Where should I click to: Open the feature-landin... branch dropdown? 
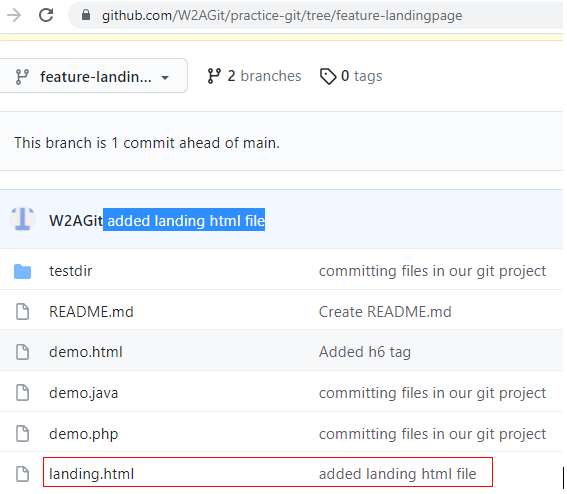(x=93, y=76)
